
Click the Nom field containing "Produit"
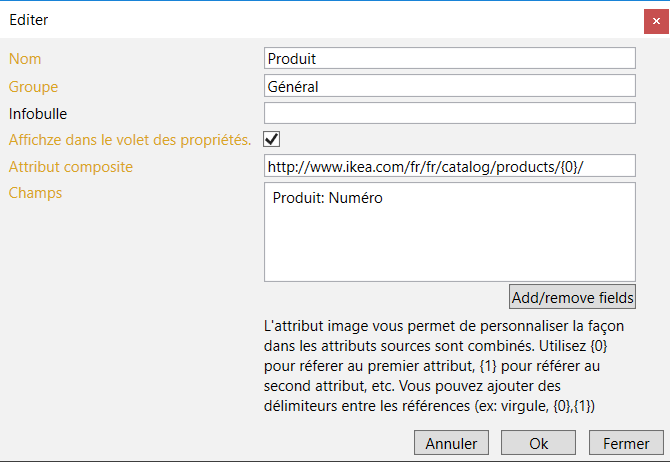(x=450, y=60)
